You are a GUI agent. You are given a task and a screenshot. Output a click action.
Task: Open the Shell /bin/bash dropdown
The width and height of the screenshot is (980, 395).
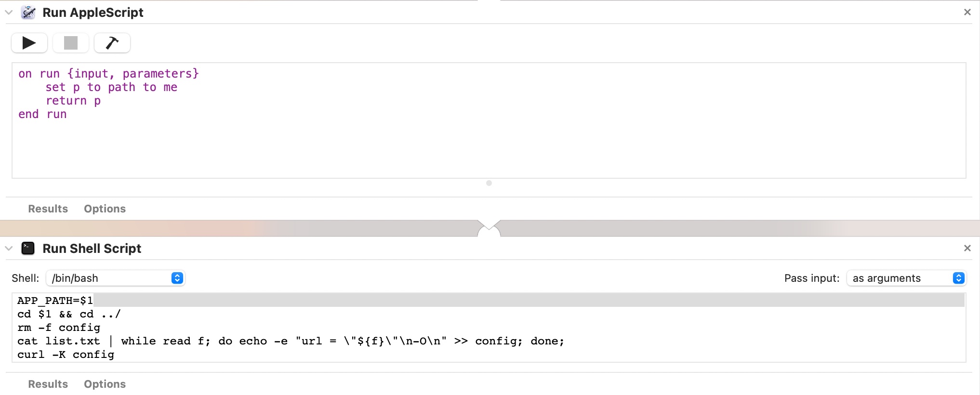pos(116,278)
